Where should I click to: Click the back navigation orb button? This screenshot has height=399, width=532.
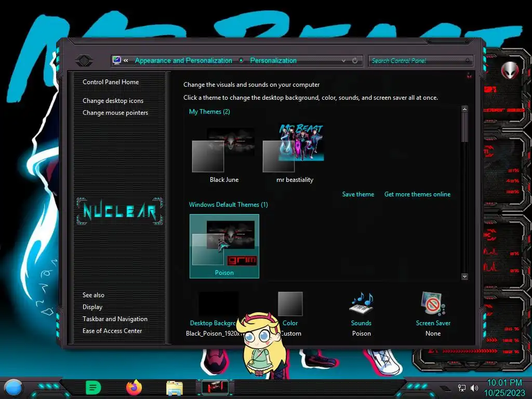point(84,61)
